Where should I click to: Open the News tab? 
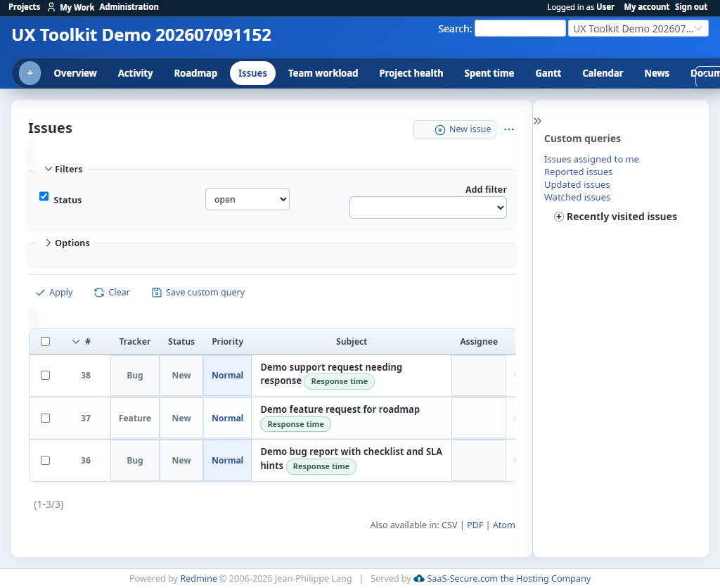pyautogui.click(x=657, y=73)
